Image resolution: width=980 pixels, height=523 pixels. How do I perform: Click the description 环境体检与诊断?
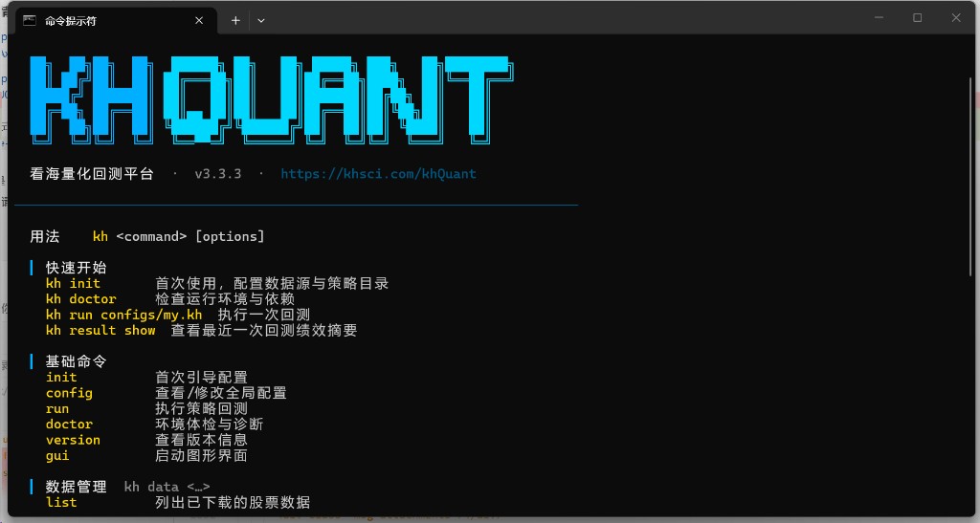click(x=210, y=425)
